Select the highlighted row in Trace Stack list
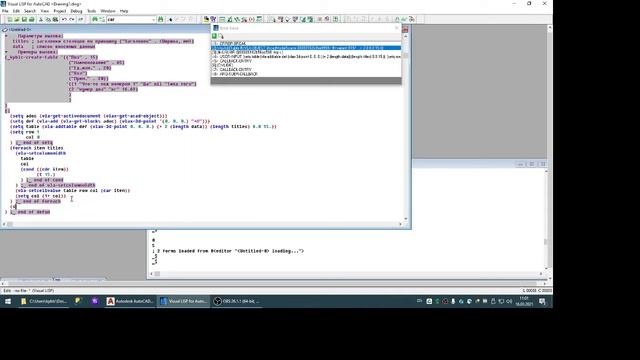This screenshot has width=640, height=360. click(306, 48)
